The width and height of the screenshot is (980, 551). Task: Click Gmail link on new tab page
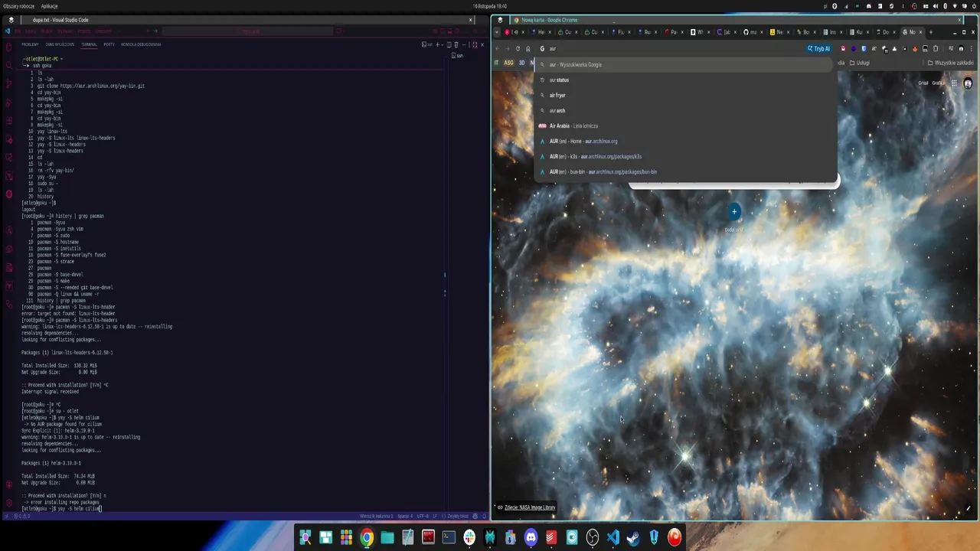(923, 83)
